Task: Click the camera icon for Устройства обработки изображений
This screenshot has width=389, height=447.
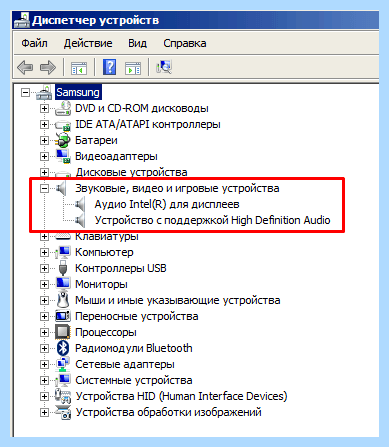Action: tap(63, 412)
